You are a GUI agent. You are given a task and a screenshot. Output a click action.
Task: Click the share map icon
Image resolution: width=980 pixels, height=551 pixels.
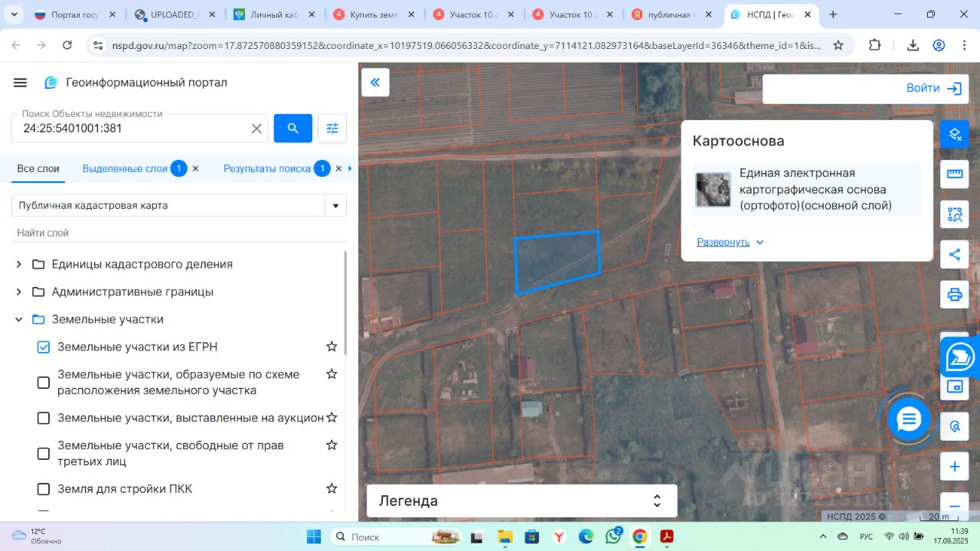point(955,255)
